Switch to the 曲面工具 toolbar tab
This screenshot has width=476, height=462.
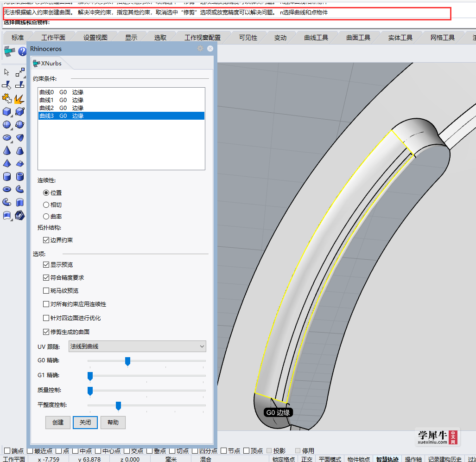358,38
